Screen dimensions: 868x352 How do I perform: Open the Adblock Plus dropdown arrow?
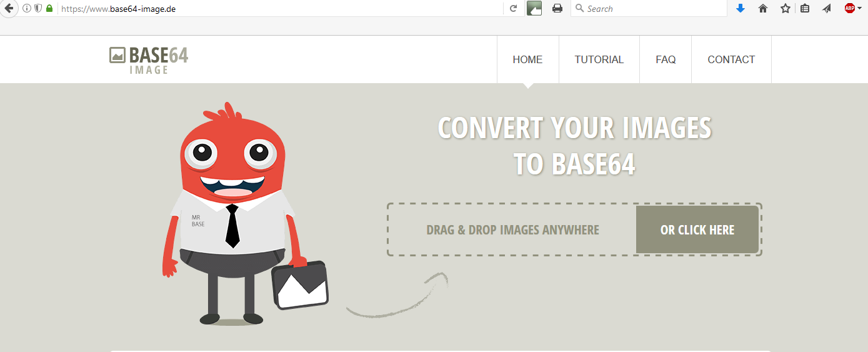860,9
